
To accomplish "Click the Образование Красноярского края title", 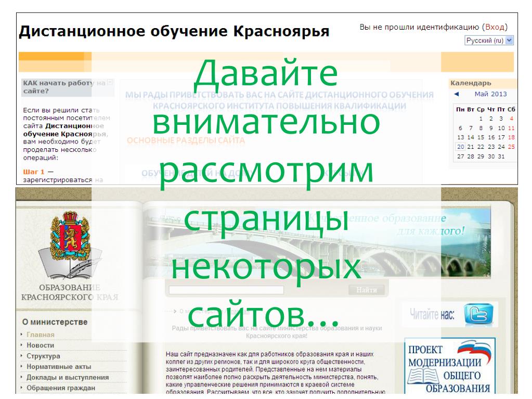I will (x=70, y=292).
